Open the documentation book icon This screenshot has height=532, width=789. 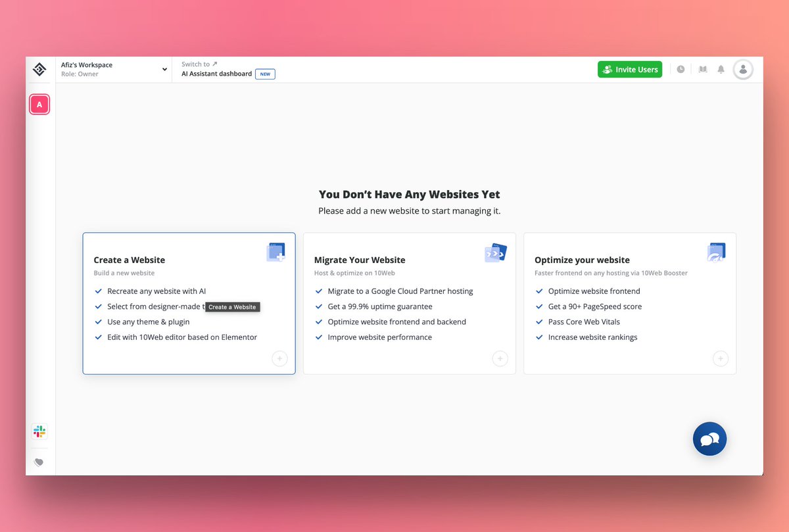(x=703, y=69)
